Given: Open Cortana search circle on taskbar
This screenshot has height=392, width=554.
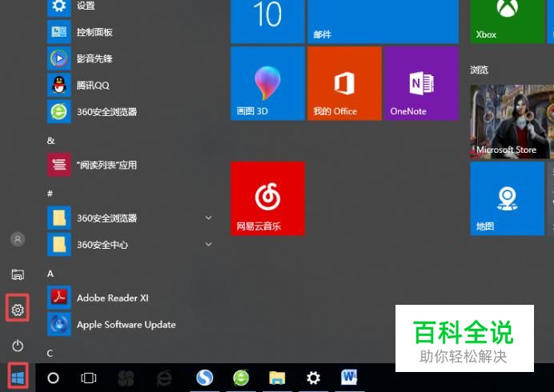Looking at the screenshot, I should tap(53, 378).
